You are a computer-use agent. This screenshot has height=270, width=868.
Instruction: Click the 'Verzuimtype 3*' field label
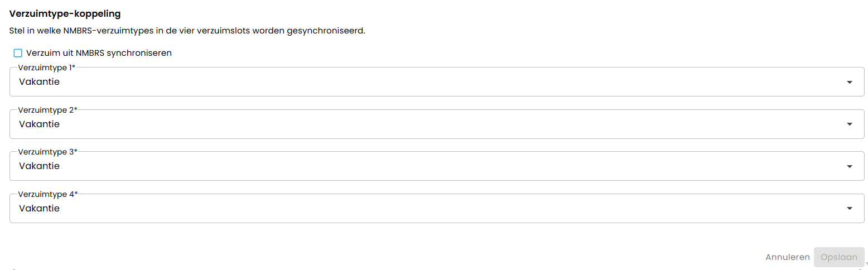tap(47, 152)
